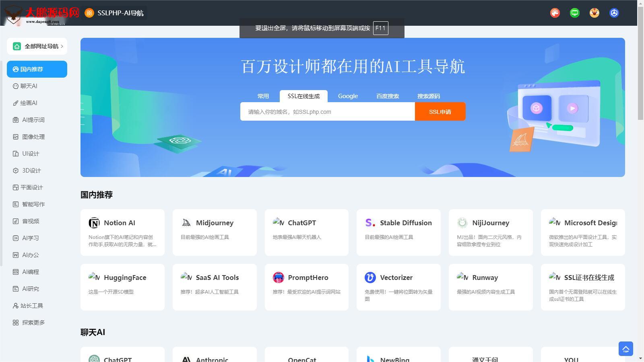
Task: Open the NewBing card
Action: click(398, 354)
